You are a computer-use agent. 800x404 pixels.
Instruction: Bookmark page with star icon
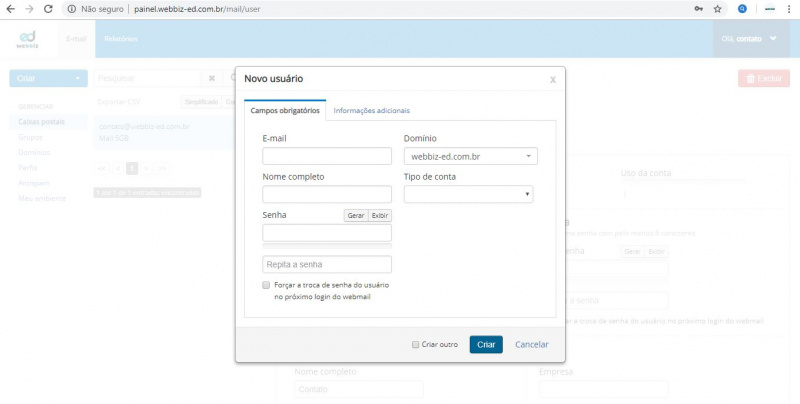[x=717, y=8]
